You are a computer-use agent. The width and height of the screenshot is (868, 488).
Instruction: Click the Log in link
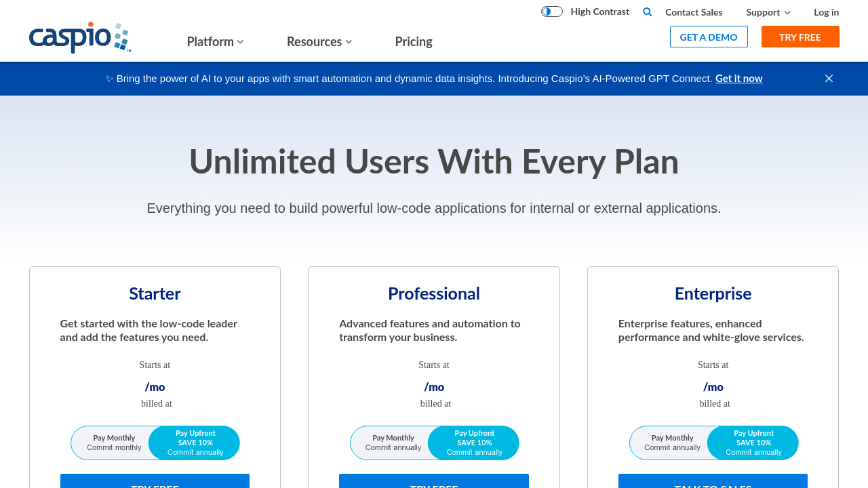click(x=826, y=12)
